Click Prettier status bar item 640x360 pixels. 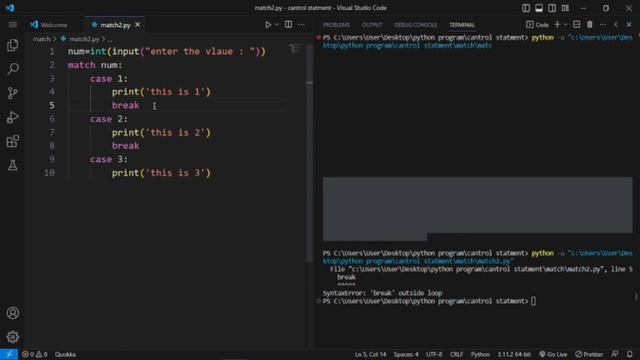[589, 354]
